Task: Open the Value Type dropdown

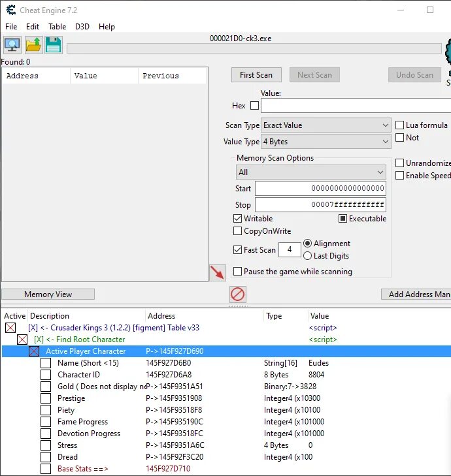Action: (x=326, y=142)
